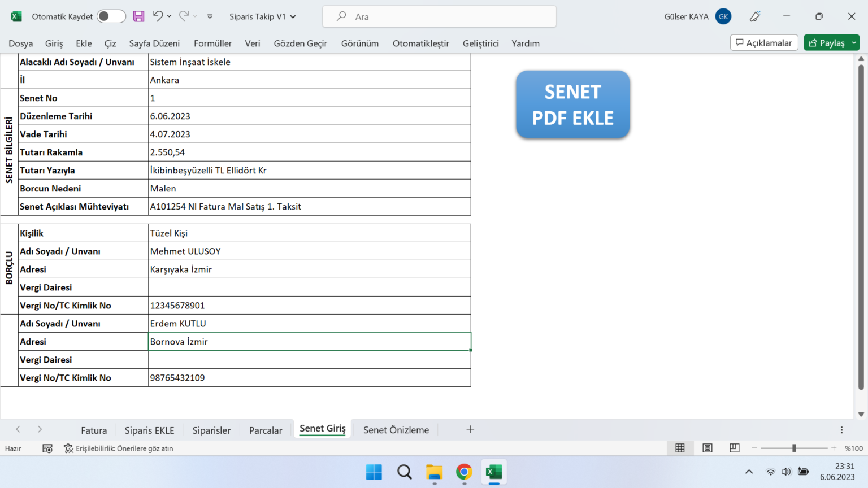Image resolution: width=868 pixels, height=488 pixels.
Task: Expand the Quick Access Toolbar customize chevron
Action: tap(209, 16)
